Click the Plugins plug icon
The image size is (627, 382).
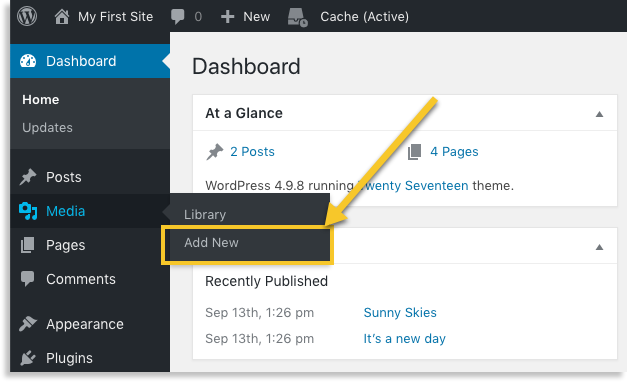[28, 358]
